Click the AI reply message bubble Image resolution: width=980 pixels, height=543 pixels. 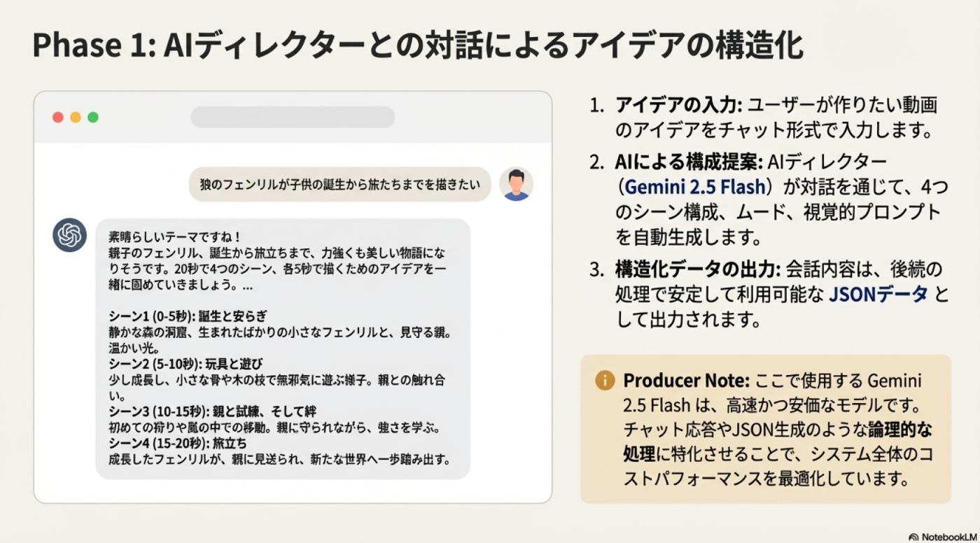pyautogui.click(x=283, y=348)
